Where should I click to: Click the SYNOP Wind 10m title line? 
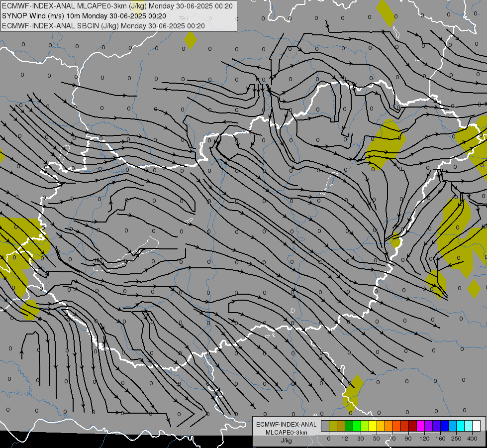coord(84,16)
